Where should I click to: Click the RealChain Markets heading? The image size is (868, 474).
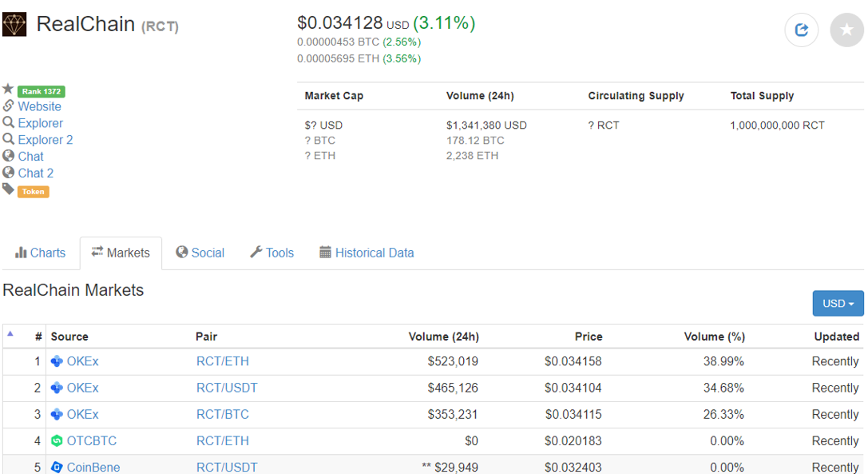pyautogui.click(x=73, y=290)
